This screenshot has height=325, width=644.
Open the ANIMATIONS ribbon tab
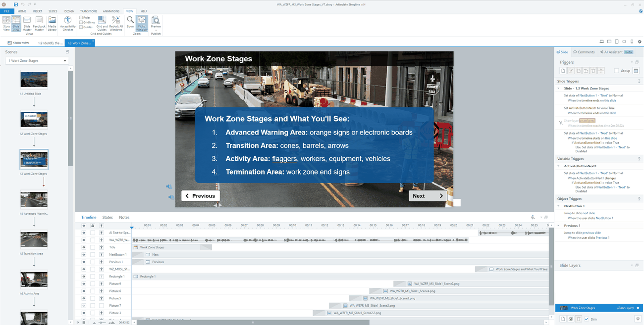pyautogui.click(x=111, y=11)
